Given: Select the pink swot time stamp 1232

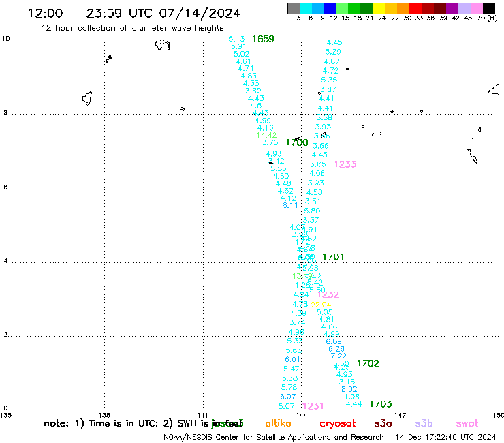Looking at the screenshot, I should [328, 294].
